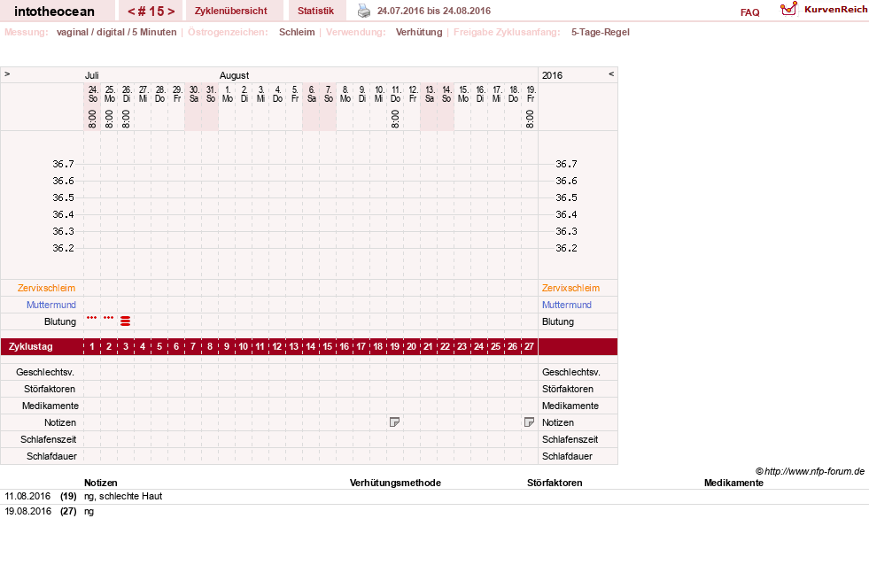869x588 pixels.
Task: Click note row dated 19.08.2016
Action: click(x=434, y=512)
